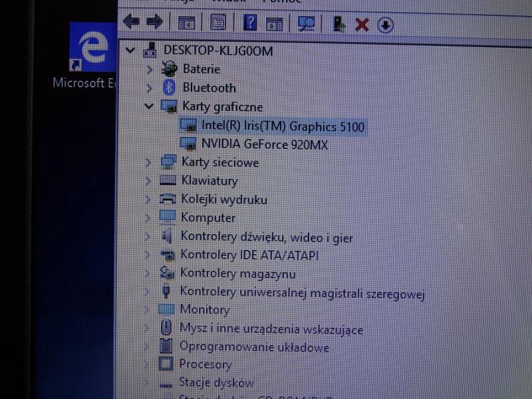Image resolution: width=532 pixels, height=399 pixels.
Task: Click the Kolejki wydruku printer icon
Action: (168, 198)
